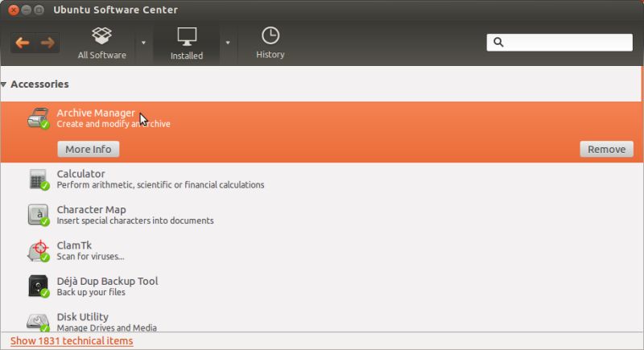Open the Installed dropdown arrow
The height and width of the screenshot is (350, 644).
point(228,43)
